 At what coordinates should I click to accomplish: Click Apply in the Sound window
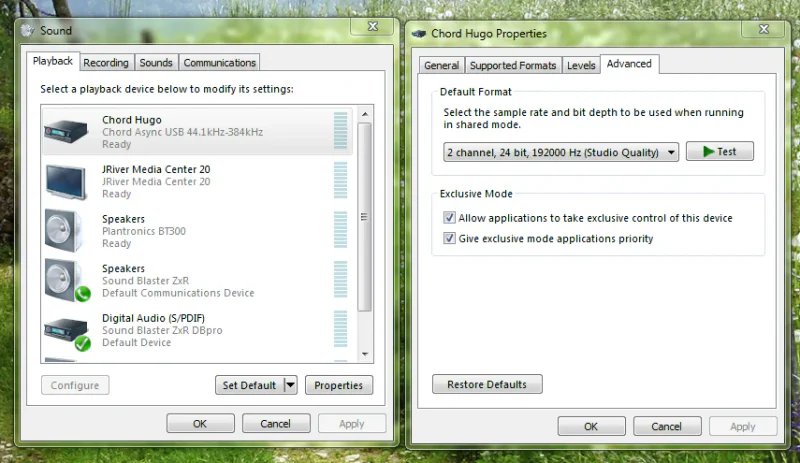[352, 424]
